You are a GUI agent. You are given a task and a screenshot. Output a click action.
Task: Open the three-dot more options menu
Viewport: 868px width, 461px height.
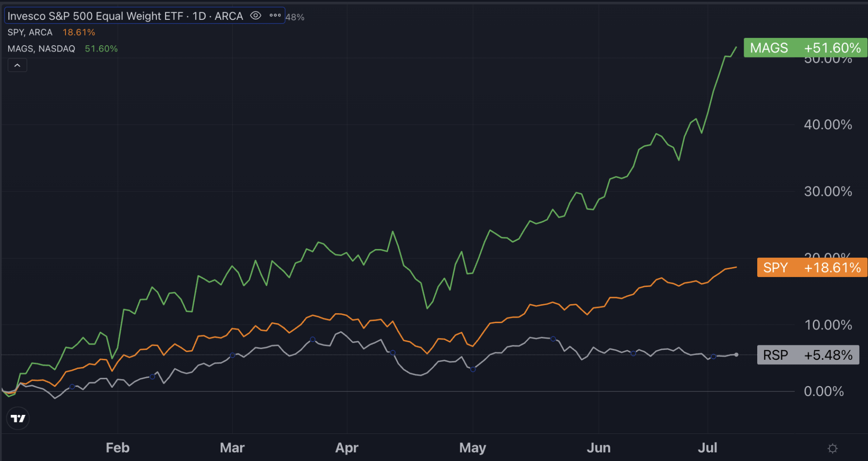pyautogui.click(x=275, y=16)
